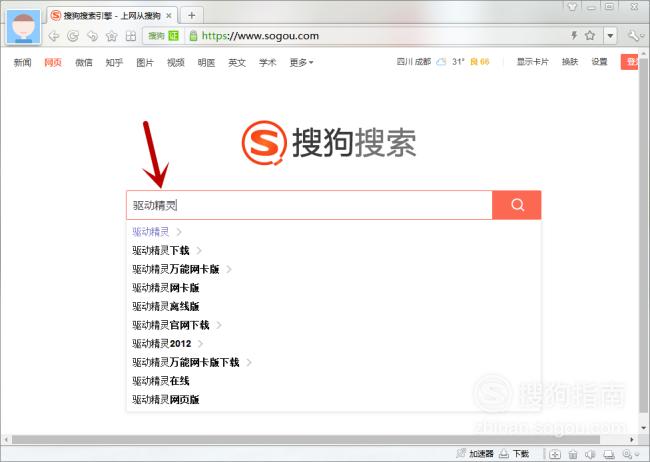Click the user avatar in the browser corner
Image resolution: width=650 pixels, height=462 pixels.
pyautogui.click(x=24, y=27)
